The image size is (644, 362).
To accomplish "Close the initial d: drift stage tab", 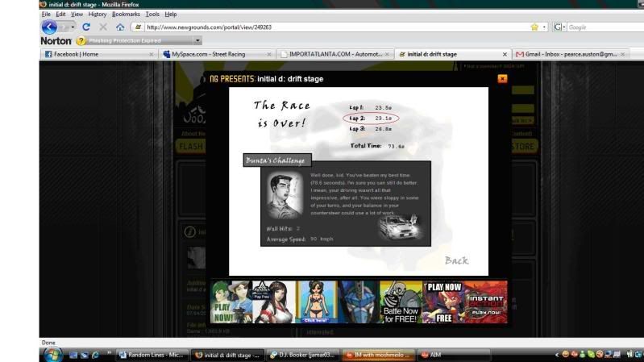I will (505, 54).
